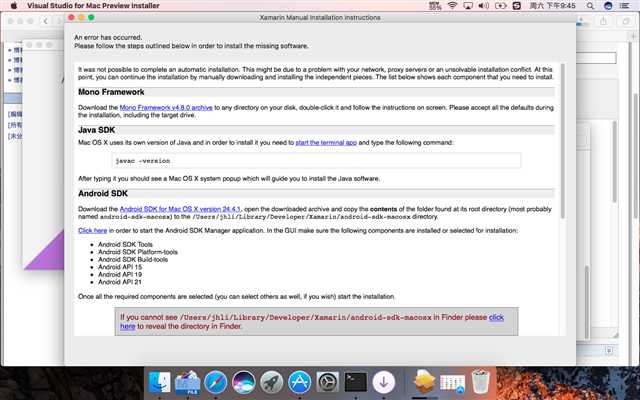Open the Trash in the Dock
The image size is (640, 400).
pos(480,382)
